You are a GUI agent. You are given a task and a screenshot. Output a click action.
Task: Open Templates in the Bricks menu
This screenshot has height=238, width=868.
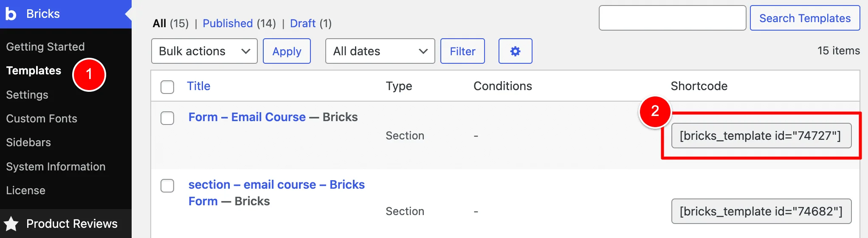(34, 71)
